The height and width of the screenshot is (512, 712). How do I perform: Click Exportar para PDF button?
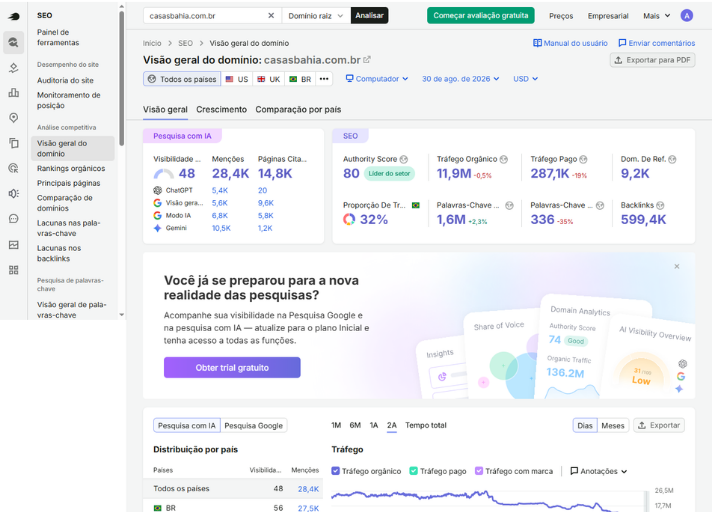(652, 60)
